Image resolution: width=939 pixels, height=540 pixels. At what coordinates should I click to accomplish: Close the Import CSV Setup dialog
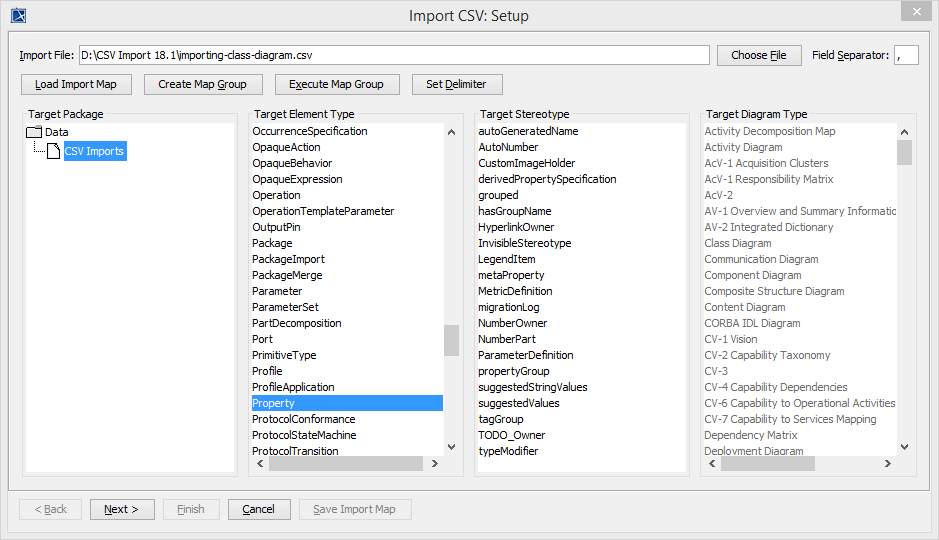(913, 12)
